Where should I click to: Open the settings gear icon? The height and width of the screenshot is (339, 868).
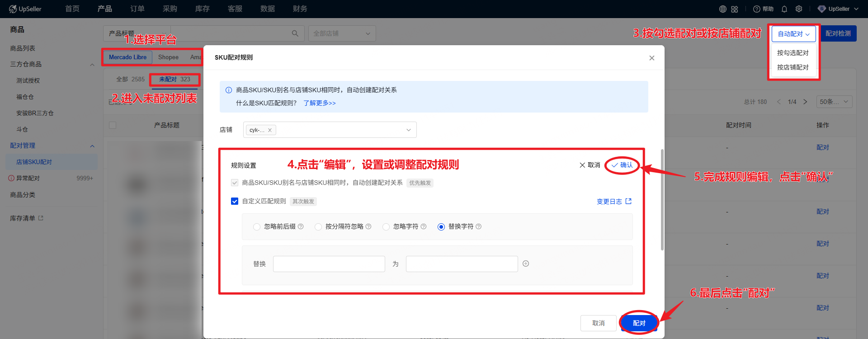(x=799, y=9)
